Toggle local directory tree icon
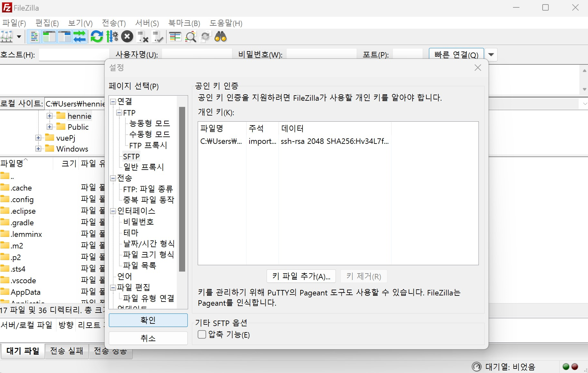Viewport: 588px width, 373px height. click(49, 37)
